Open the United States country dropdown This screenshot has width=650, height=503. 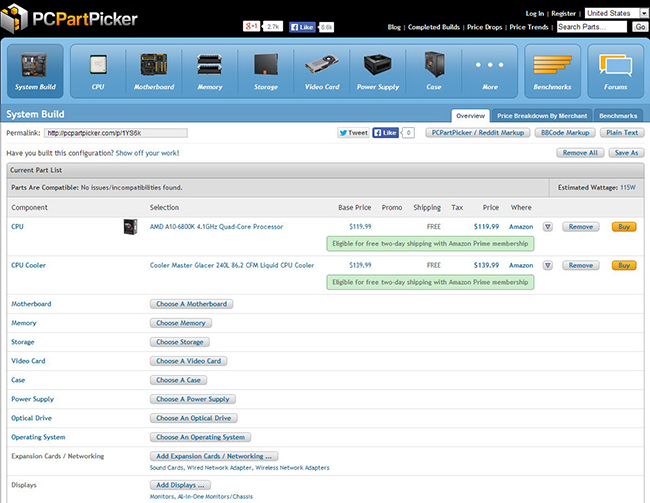(x=616, y=13)
